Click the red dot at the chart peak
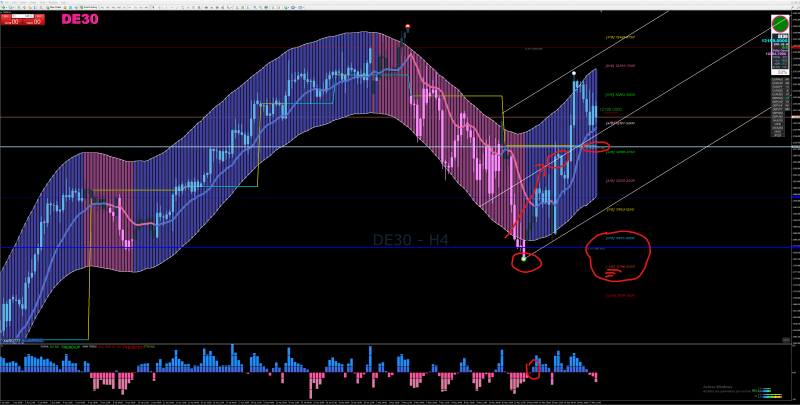This screenshot has width=800, height=405. click(407, 26)
